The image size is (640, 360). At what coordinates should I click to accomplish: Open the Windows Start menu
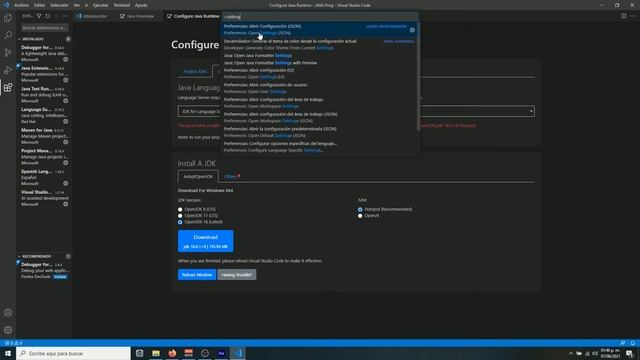8,353
